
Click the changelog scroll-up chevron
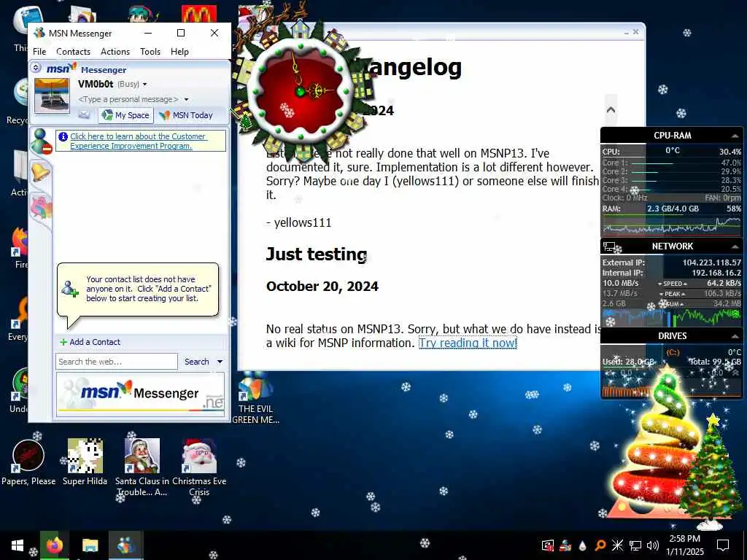click(x=611, y=110)
